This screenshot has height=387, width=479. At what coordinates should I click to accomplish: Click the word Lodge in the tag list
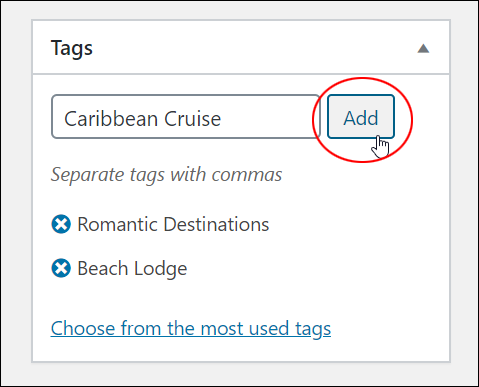tap(160, 269)
